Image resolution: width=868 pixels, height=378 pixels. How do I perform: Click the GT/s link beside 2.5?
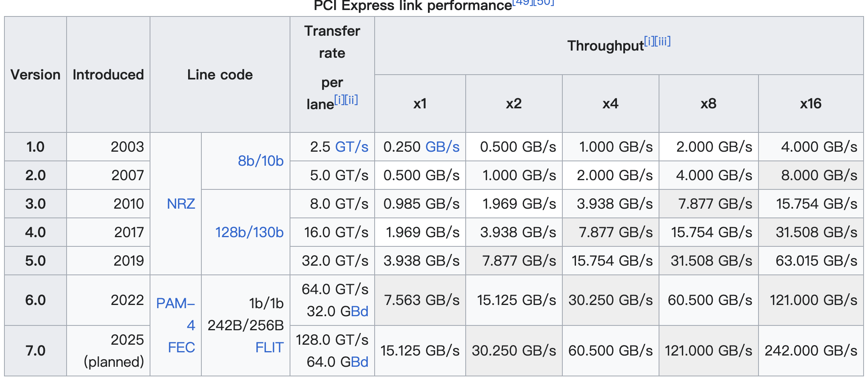pos(351,147)
